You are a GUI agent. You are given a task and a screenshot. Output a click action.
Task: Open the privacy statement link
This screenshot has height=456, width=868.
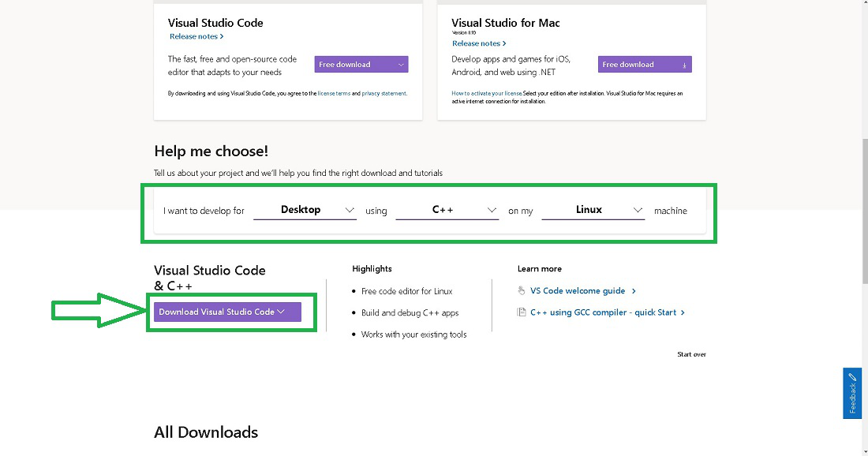(x=383, y=93)
